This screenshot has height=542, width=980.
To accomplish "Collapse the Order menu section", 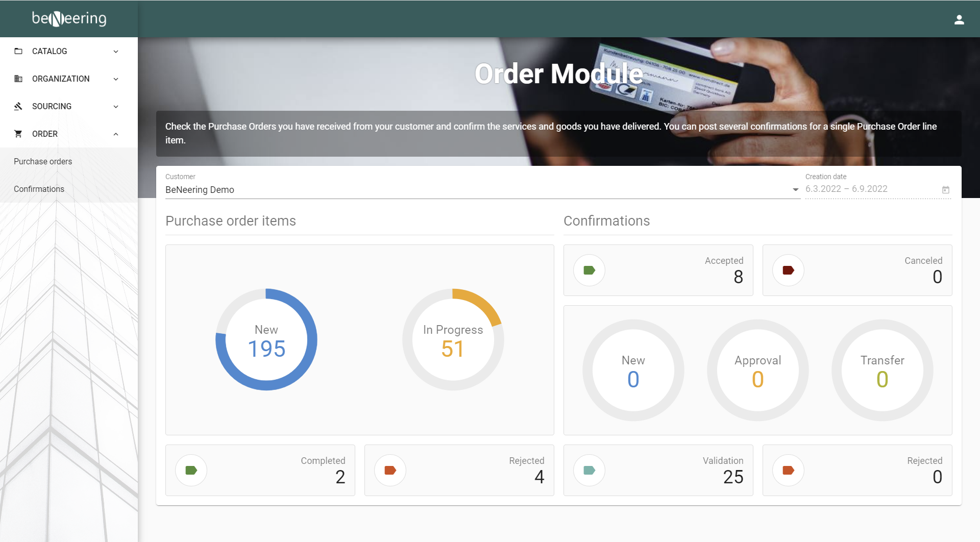I will point(116,134).
